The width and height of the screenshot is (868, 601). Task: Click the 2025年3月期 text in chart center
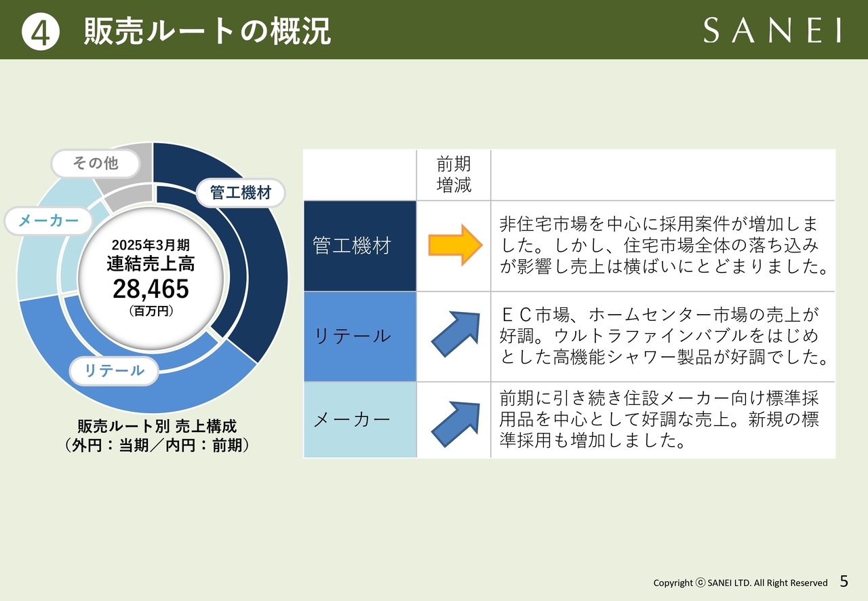[151, 245]
